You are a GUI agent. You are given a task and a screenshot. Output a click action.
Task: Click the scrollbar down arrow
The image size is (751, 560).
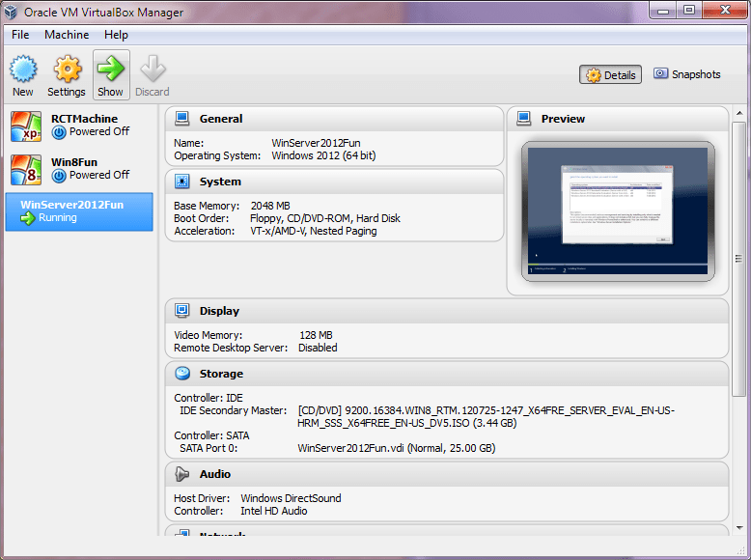point(739,528)
